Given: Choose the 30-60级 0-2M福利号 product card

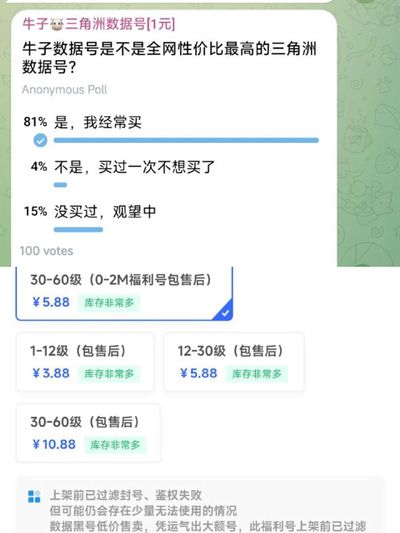Looking at the screenshot, I should click(x=124, y=293).
